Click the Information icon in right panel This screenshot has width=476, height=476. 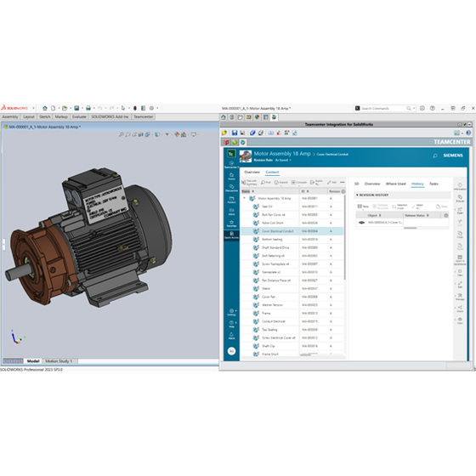460,186
